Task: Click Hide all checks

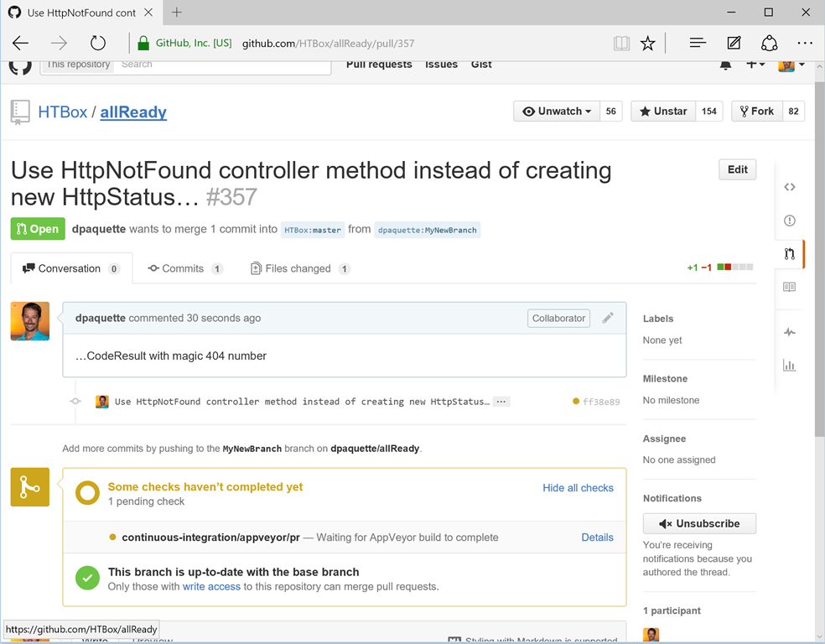Action: tap(578, 488)
